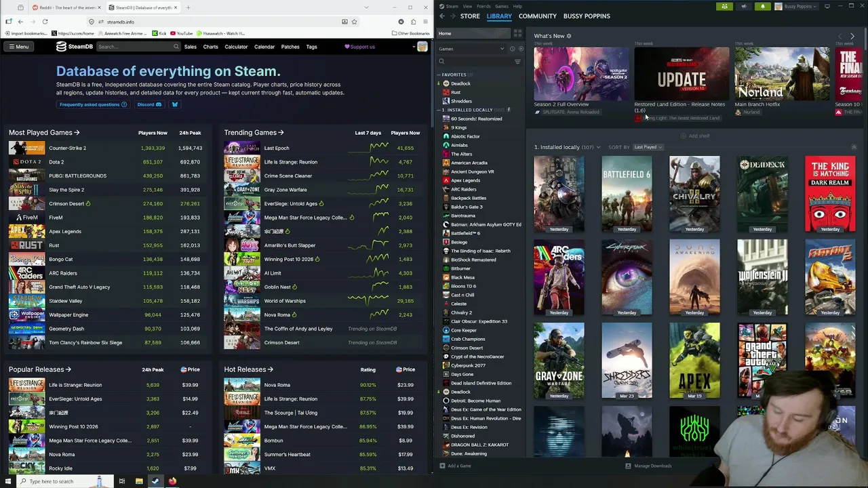This screenshot has height=488, width=868.
Task: Click recent activity clock filter in Steam sidebar
Action: coord(512,49)
